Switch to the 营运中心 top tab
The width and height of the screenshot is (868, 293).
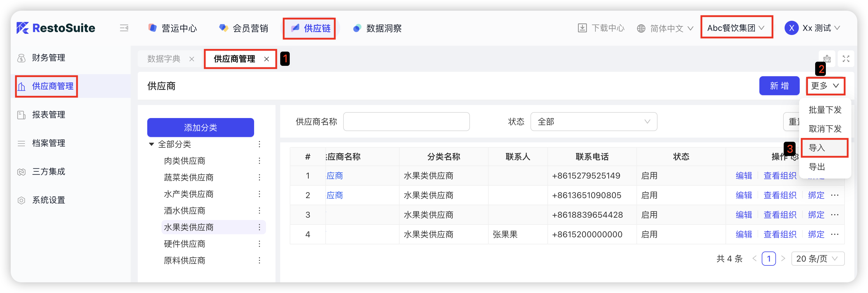[173, 28]
